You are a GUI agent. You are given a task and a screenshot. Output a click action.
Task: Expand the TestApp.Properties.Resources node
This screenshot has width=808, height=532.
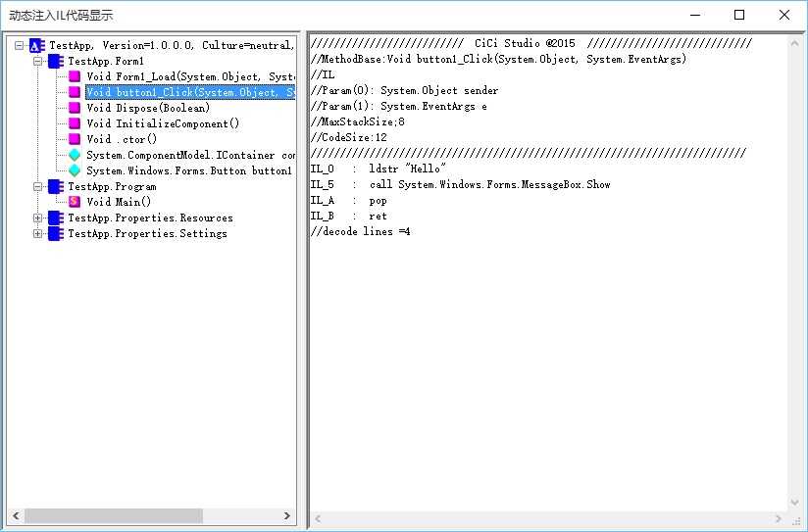pyautogui.click(x=37, y=218)
